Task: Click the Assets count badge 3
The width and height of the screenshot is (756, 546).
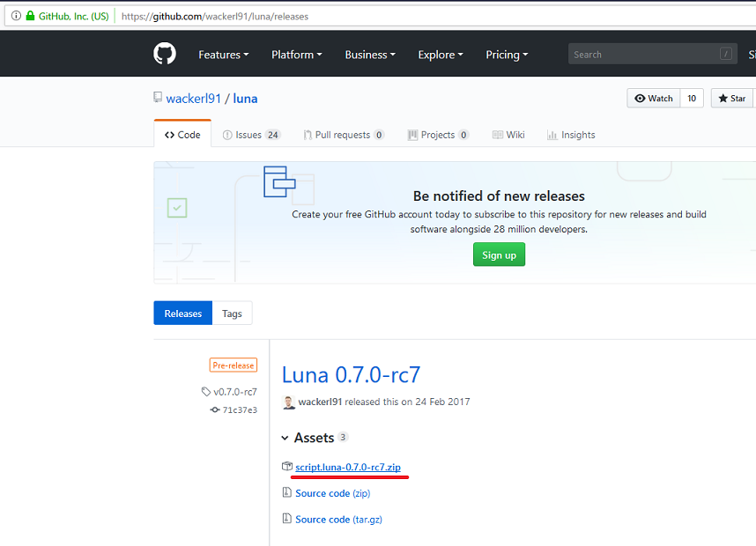Action: (x=343, y=437)
